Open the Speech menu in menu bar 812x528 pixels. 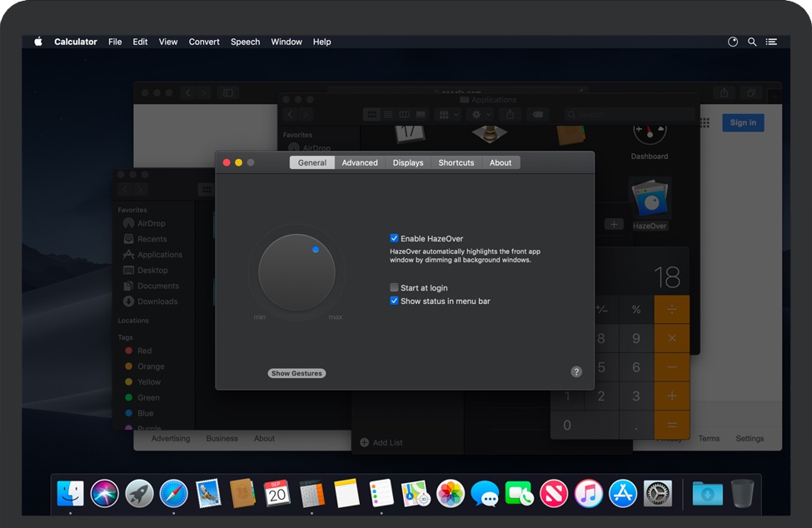245,42
